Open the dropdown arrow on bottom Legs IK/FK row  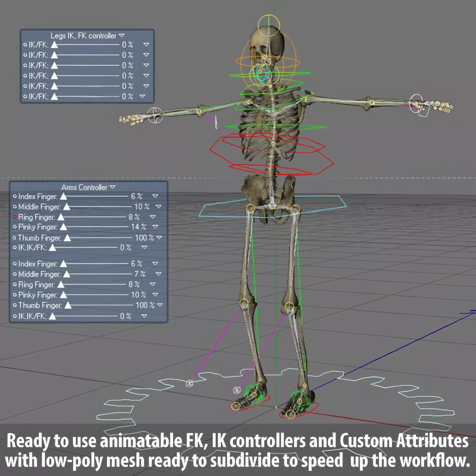(142, 96)
